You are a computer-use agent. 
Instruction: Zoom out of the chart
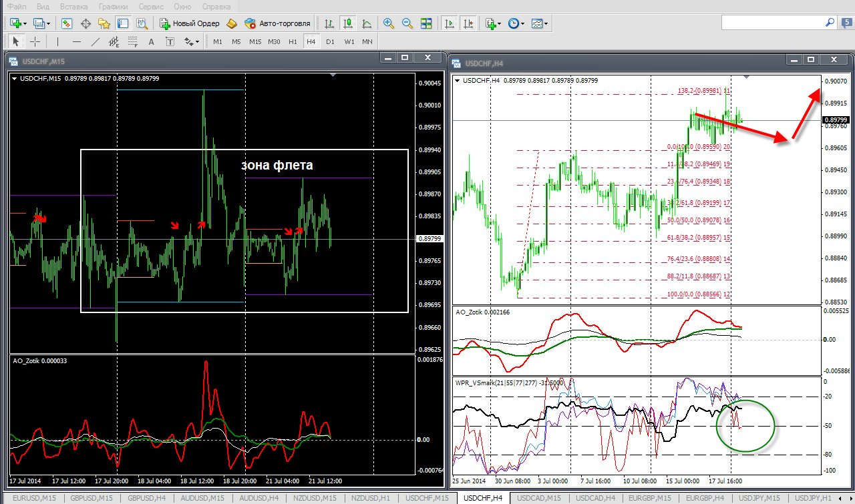pyautogui.click(x=407, y=23)
